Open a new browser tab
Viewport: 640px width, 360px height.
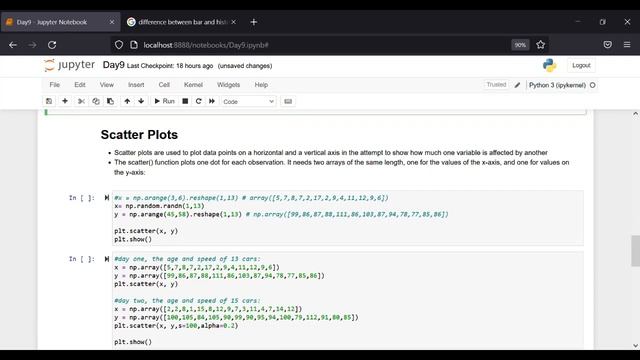(x=253, y=22)
